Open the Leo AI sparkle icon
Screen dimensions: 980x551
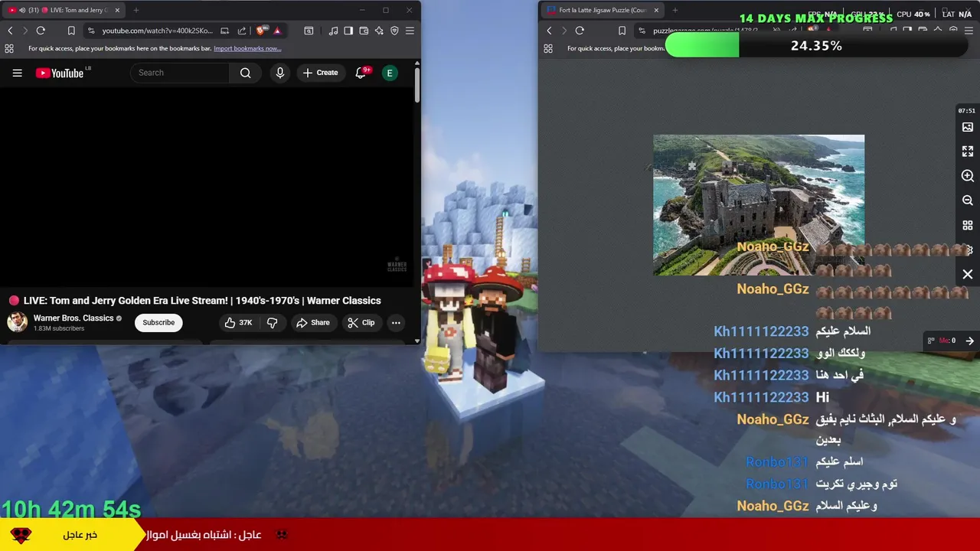tap(379, 31)
